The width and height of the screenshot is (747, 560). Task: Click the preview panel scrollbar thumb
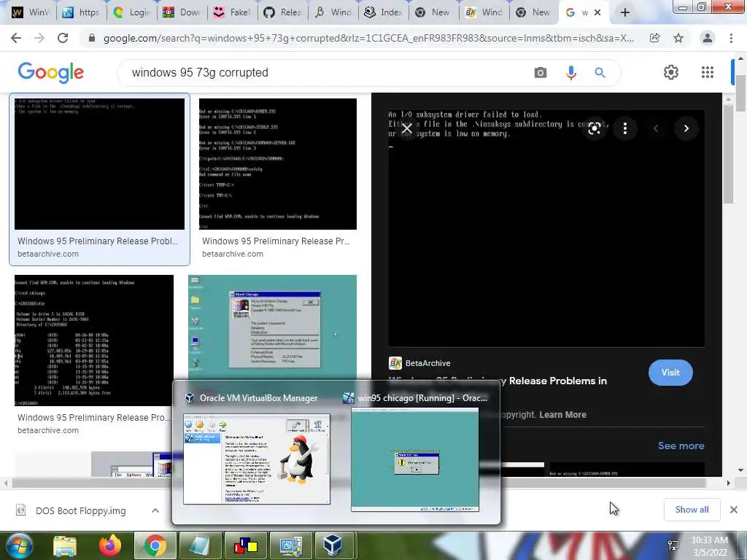pos(727,154)
